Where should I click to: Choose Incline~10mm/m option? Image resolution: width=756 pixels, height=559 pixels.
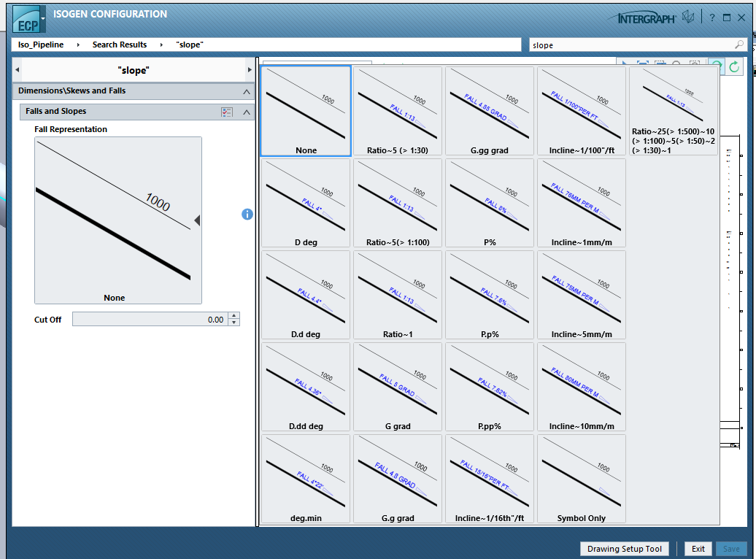[x=582, y=387]
